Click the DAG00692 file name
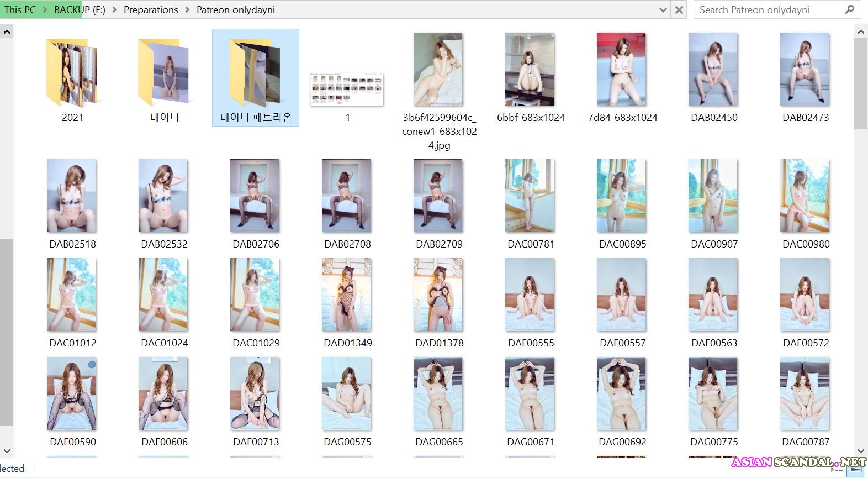Image resolution: width=868 pixels, height=478 pixels. point(622,442)
